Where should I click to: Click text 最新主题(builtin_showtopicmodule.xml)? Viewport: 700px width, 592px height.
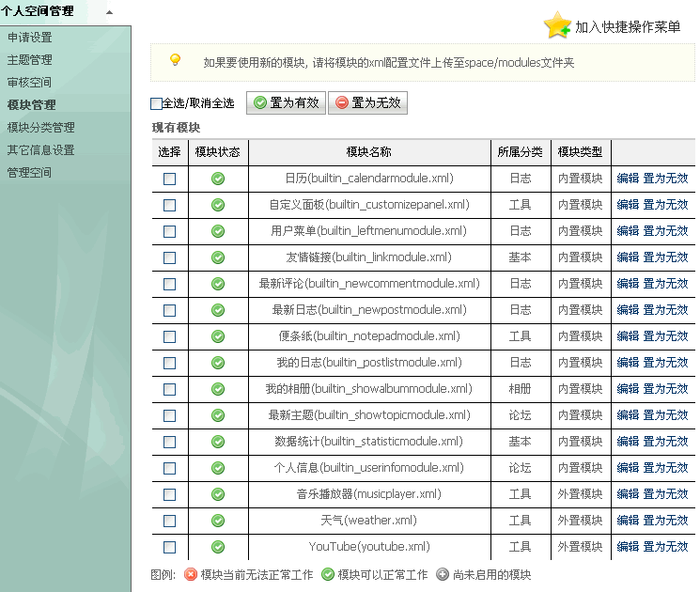[x=369, y=415]
